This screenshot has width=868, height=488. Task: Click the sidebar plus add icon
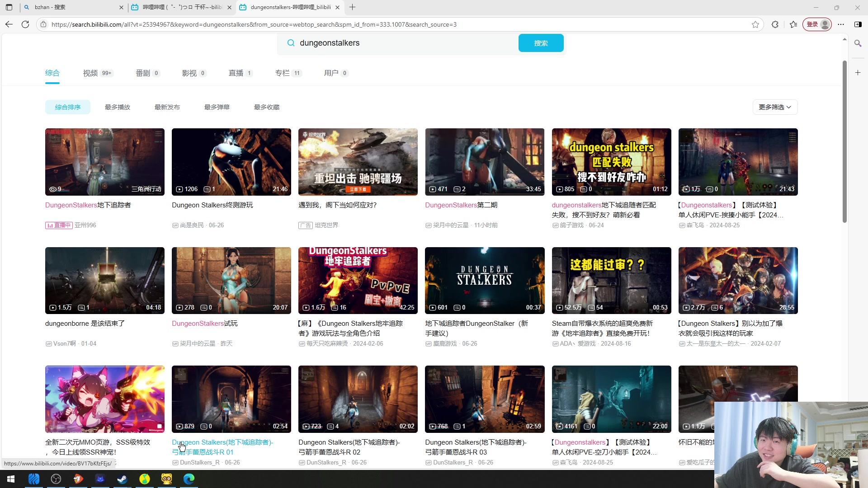pyautogui.click(x=858, y=72)
